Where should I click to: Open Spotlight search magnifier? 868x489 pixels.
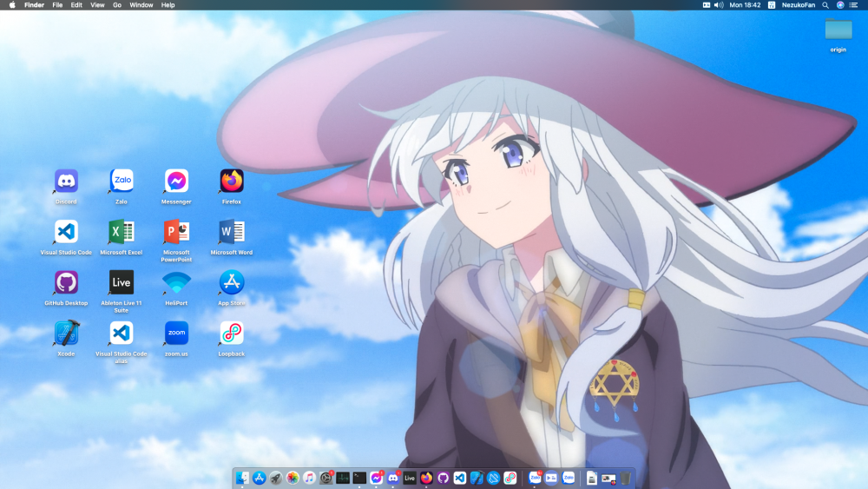coord(825,5)
